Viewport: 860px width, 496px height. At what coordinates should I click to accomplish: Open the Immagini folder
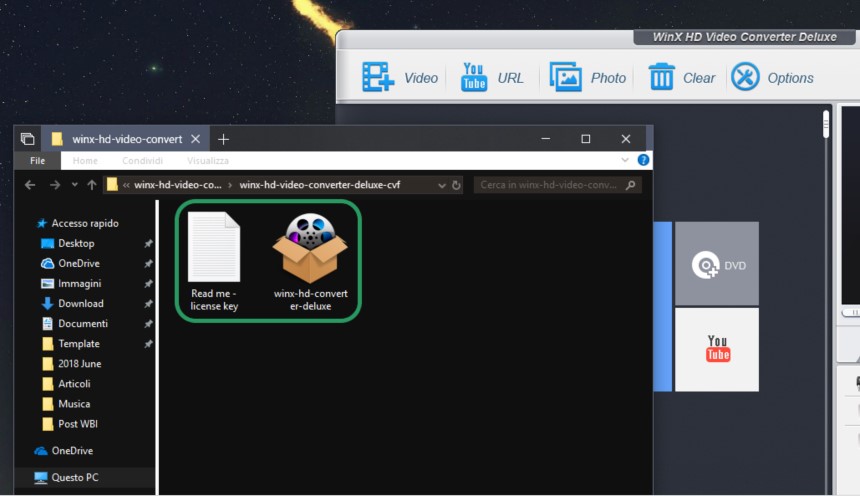80,284
